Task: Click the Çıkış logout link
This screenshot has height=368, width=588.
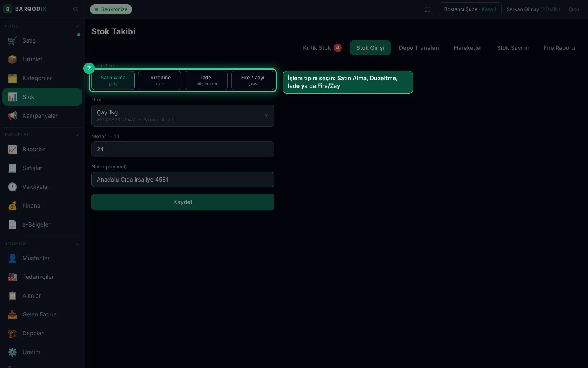Action: tap(574, 9)
